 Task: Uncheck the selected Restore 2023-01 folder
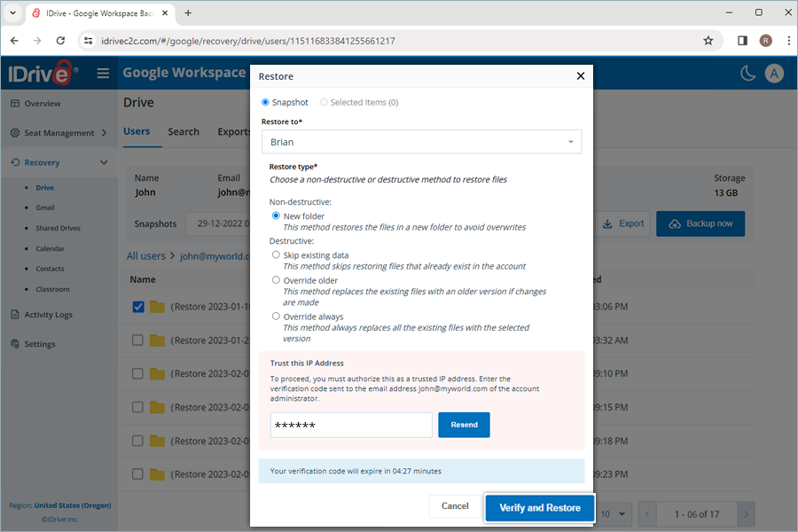point(138,307)
